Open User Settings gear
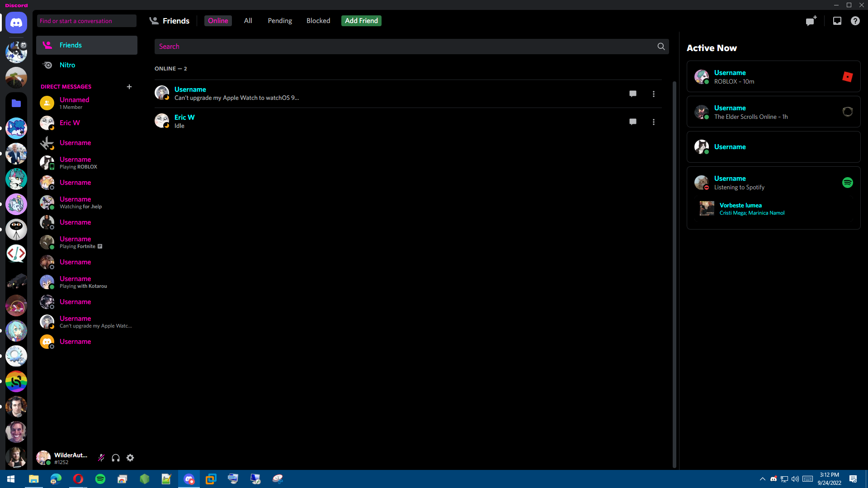 [130, 458]
